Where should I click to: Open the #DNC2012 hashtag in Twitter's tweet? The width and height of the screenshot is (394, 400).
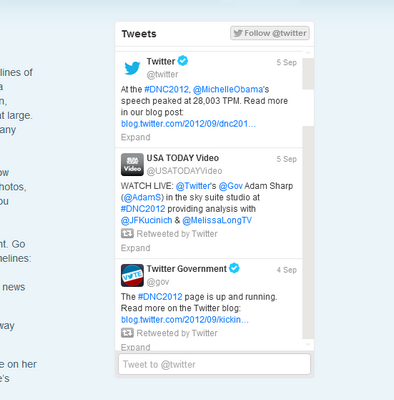pyautogui.click(x=167, y=89)
